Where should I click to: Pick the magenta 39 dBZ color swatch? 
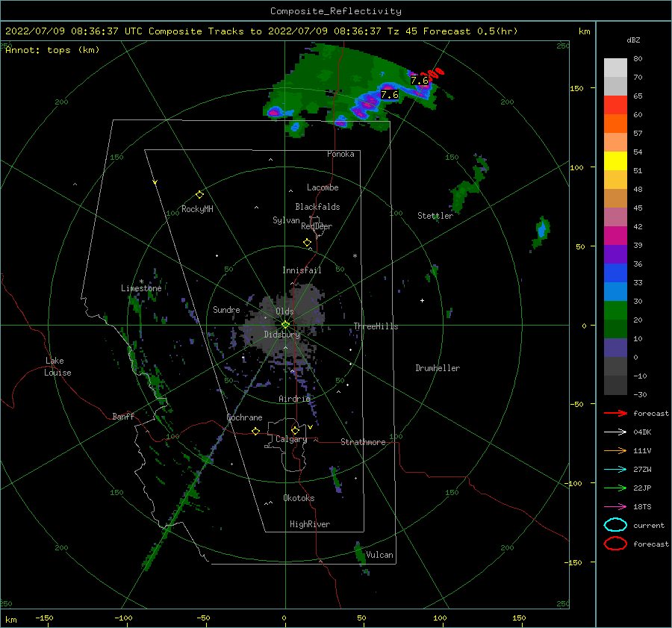(x=615, y=236)
